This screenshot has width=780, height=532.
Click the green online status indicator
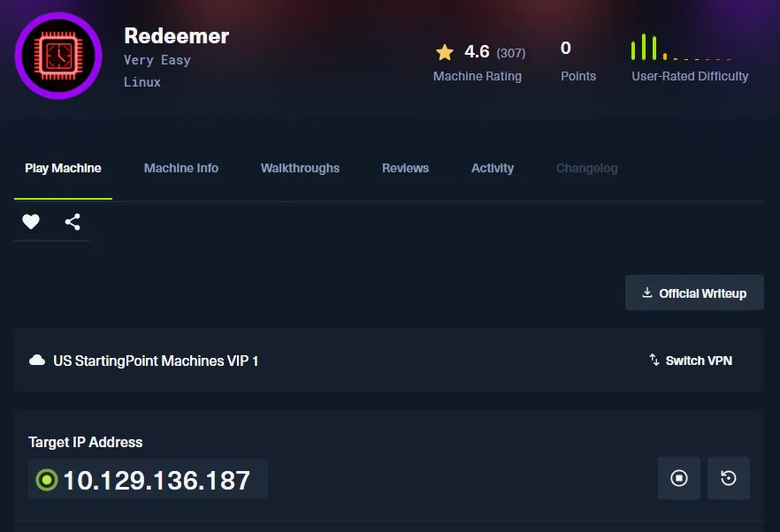click(47, 480)
